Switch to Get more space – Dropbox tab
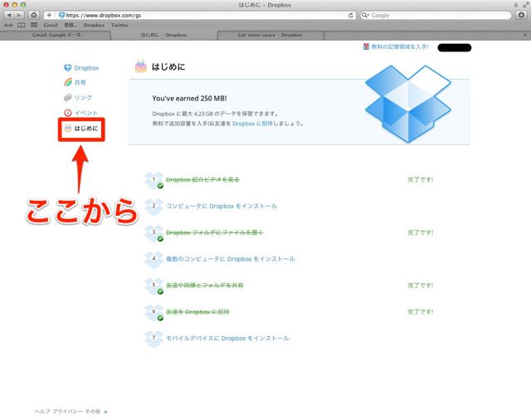This screenshot has width=531, height=420. [x=270, y=35]
